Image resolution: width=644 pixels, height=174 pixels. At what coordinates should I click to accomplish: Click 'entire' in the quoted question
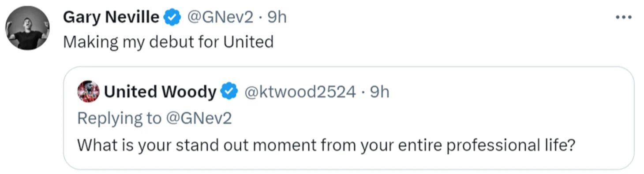tap(421, 144)
